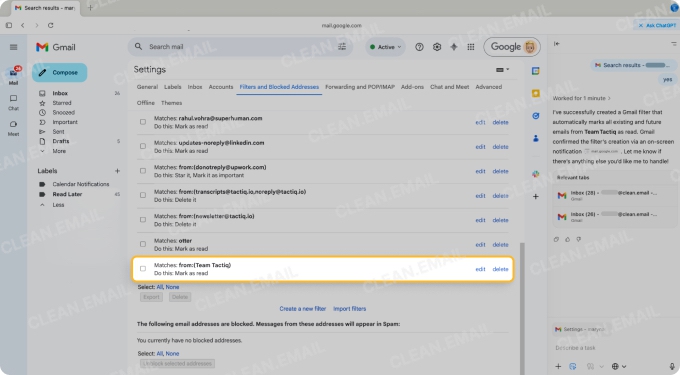Image resolution: width=680 pixels, height=375 pixels.
Task: Check the newsletter@tactiq.io filter checkbox
Action: tap(143, 220)
